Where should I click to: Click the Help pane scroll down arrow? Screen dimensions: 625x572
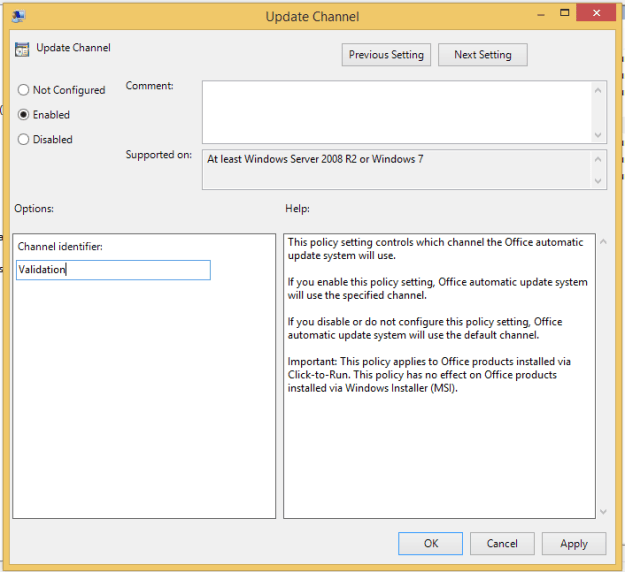(x=603, y=511)
